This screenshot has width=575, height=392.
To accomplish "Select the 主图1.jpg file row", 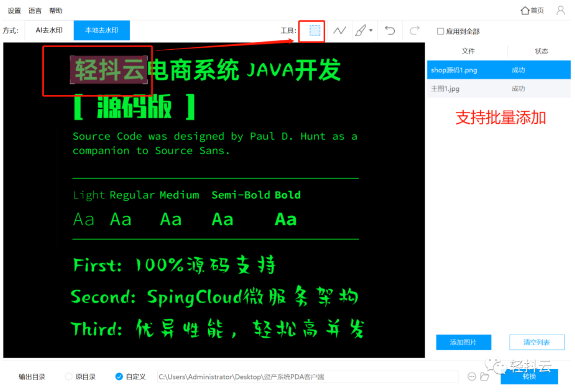I will point(499,89).
